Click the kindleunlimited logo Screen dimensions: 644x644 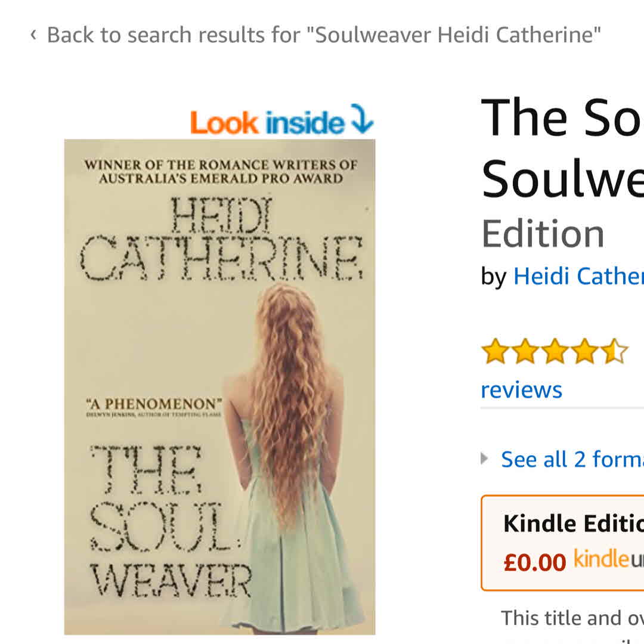pos(608,561)
